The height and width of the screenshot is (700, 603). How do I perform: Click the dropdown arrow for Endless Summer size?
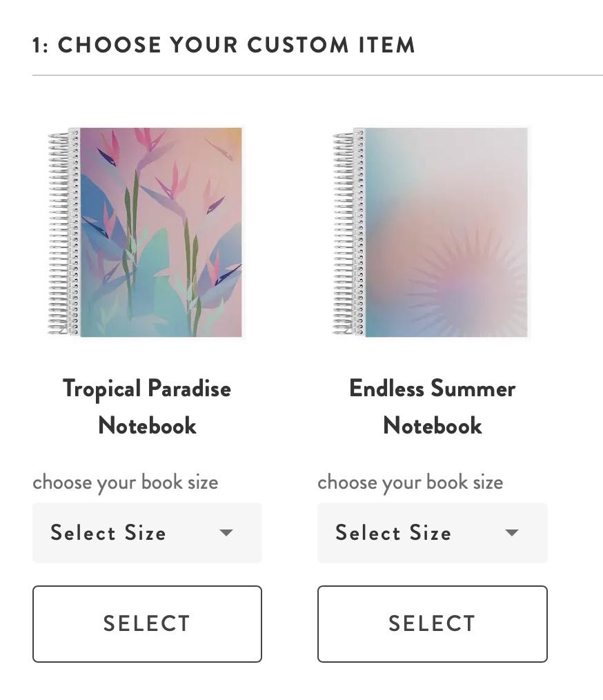(x=512, y=533)
